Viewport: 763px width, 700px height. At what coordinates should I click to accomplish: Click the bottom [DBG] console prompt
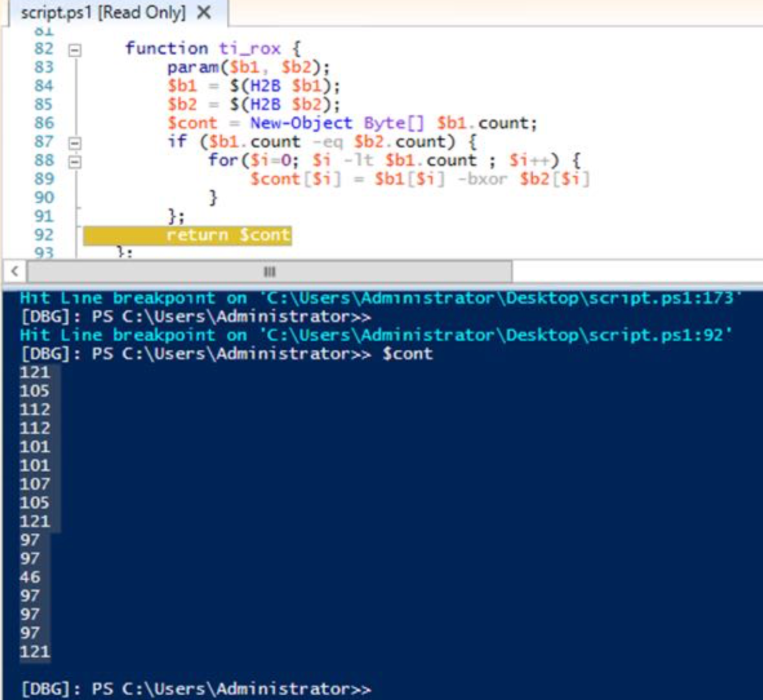coord(196,689)
